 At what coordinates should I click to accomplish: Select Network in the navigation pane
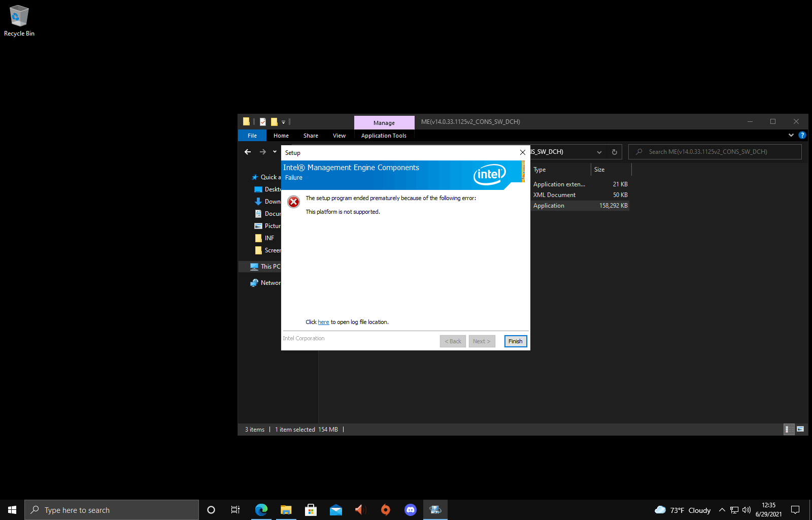(x=265, y=283)
